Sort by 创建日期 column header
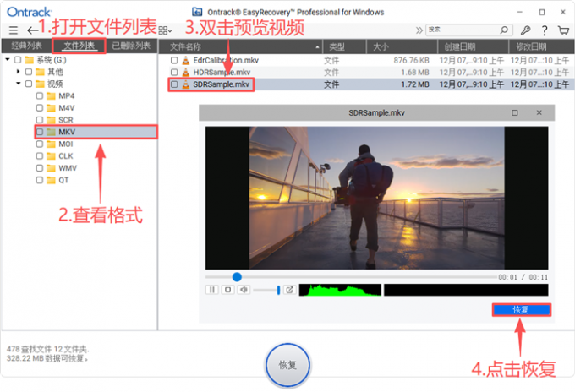 coord(473,47)
